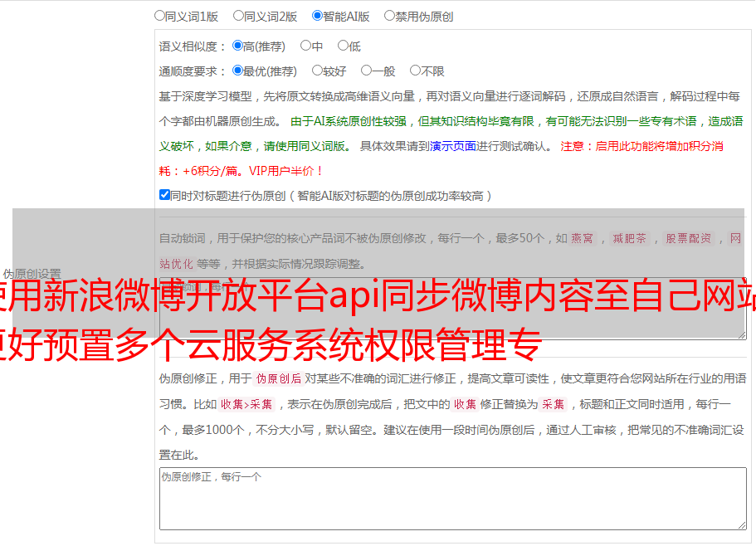This screenshot has height=546, width=756.
Task: Click the 语义相似度 label
Action: click(192, 46)
